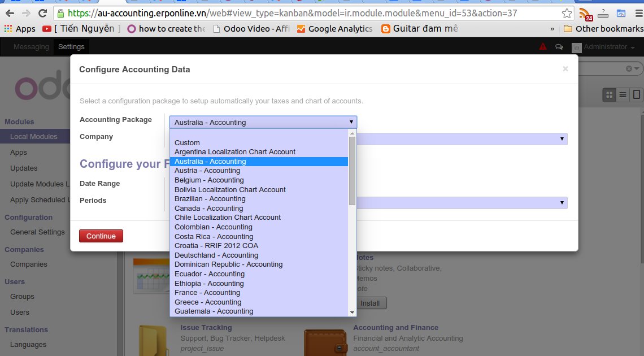Screen dimensions: 644x356
Task: Open Updates in sidebar
Action: point(24,168)
